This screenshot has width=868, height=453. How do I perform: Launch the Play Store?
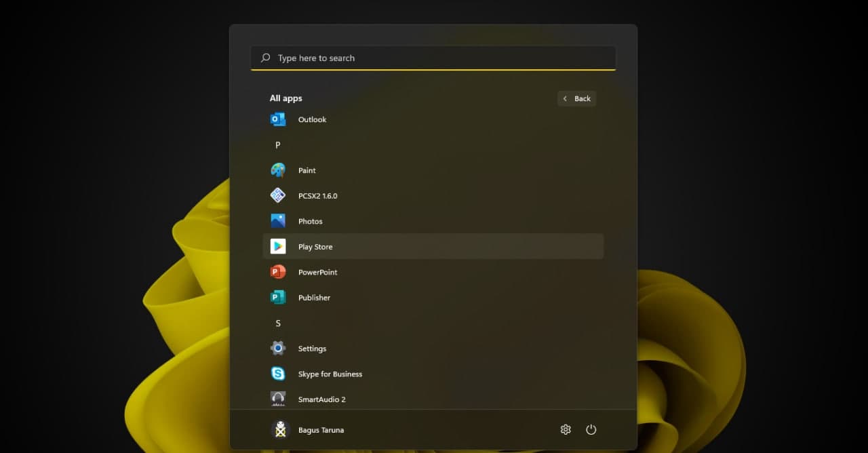pos(315,246)
